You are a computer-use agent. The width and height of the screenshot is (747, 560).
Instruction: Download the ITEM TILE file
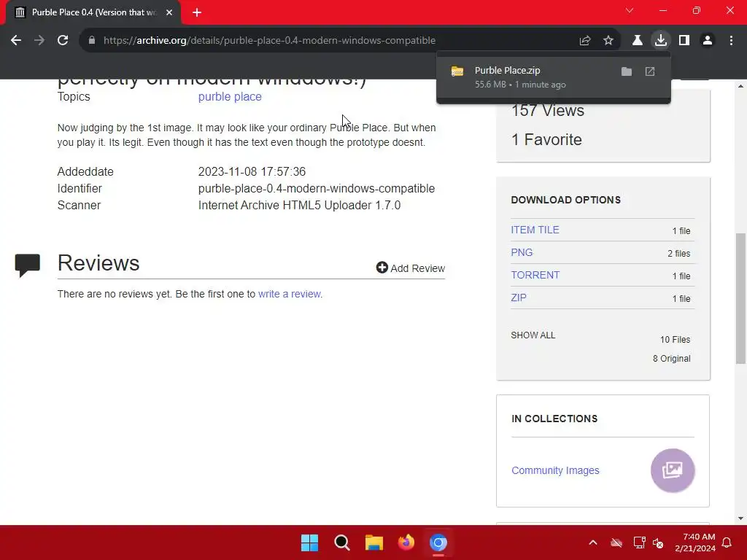click(x=535, y=230)
